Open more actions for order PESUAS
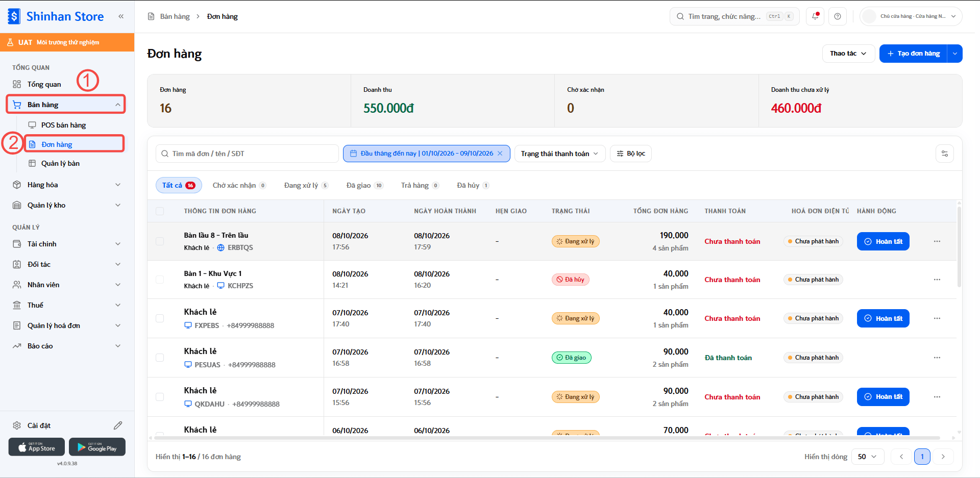980x478 pixels. click(x=937, y=358)
